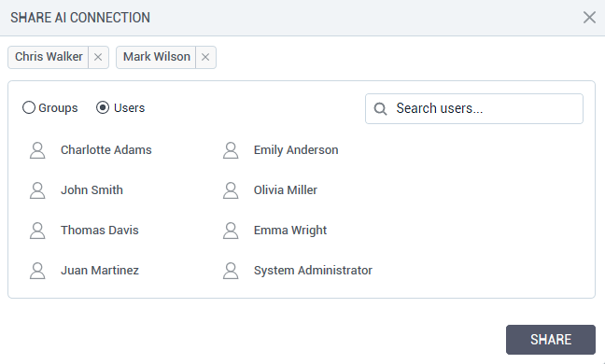This screenshot has height=364, width=605.
Task: Select the Groups radio button
Action: point(29,107)
